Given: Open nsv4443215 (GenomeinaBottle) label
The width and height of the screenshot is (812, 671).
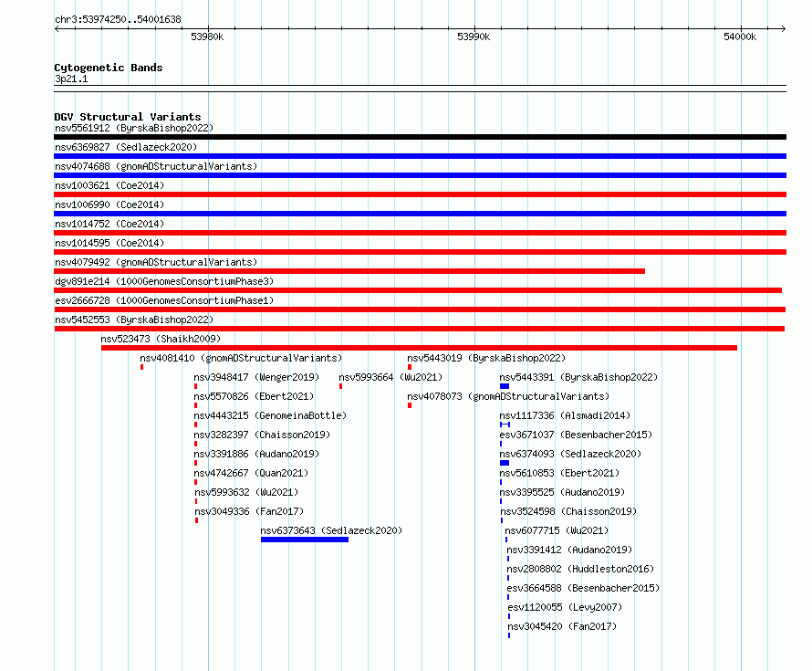Looking at the screenshot, I should click(270, 415).
